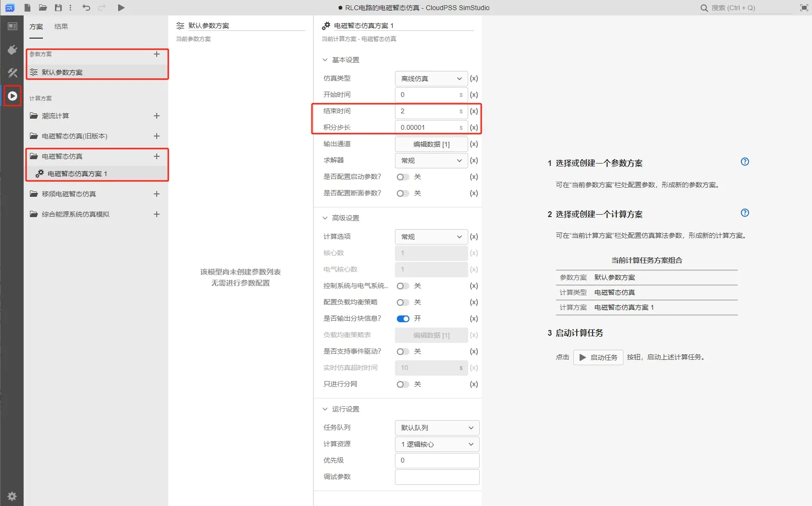Add 电磁暂态仿真(旧版本) scheme with plus
Image resolution: width=812 pixels, height=506 pixels.
coord(157,136)
